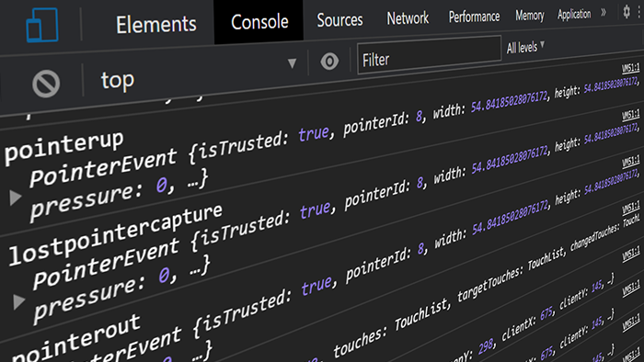Show more tabs with double chevron

604,13
